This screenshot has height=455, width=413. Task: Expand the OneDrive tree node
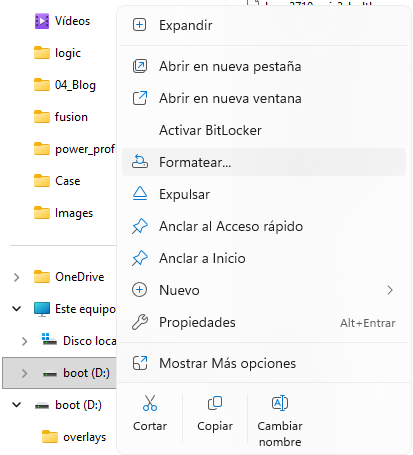[16, 277]
